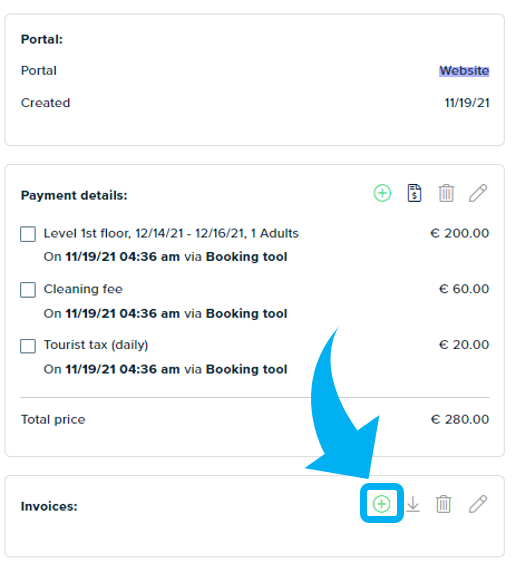Check the Level 1st floor booking checkbox
Image resolution: width=512 pixels, height=576 pixels.
pos(28,234)
